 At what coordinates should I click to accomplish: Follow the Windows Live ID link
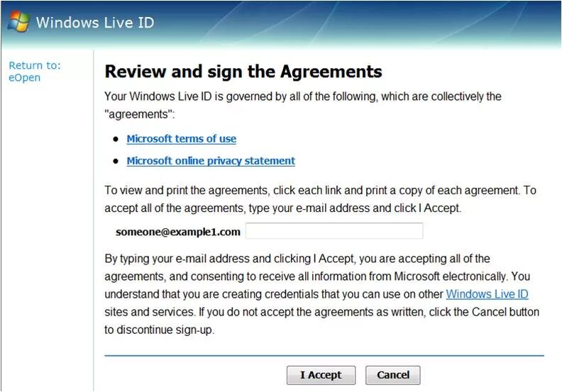point(487,294)
